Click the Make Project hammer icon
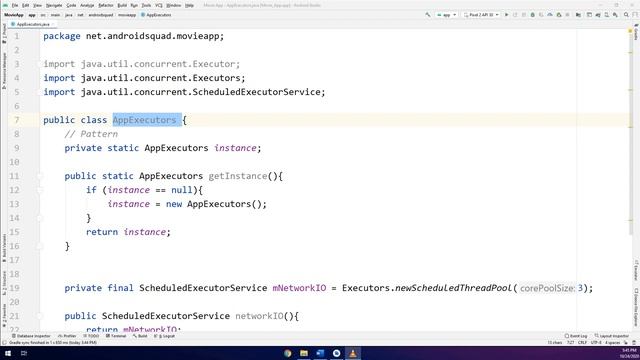Viewport: 640px width, 360px height. coord(428,15)
